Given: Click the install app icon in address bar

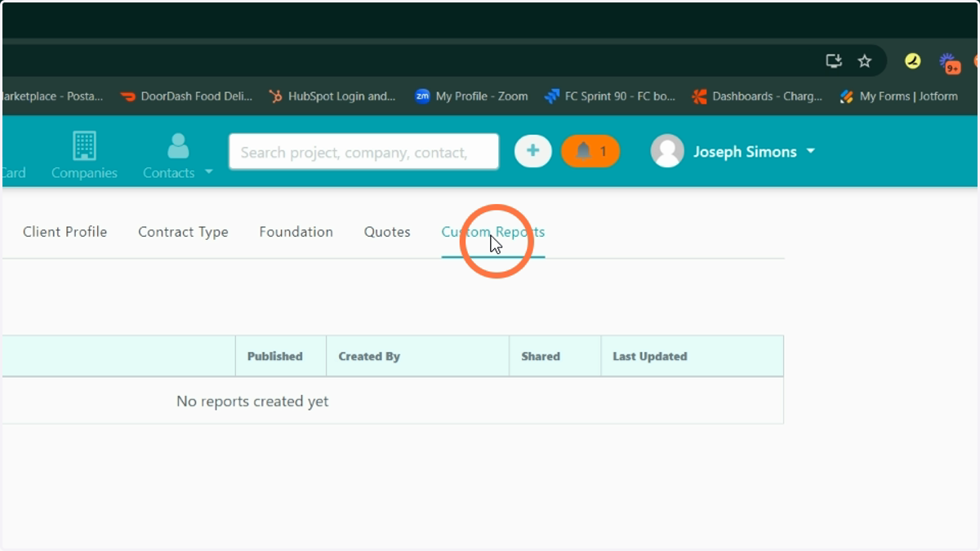Looking at the screenshot, I should click(x=834, y=61).
